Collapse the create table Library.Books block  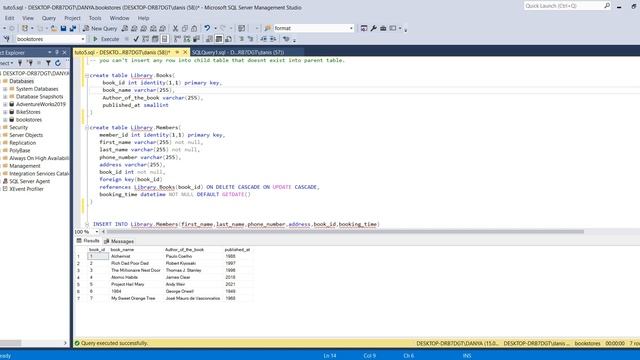[87, 76]
